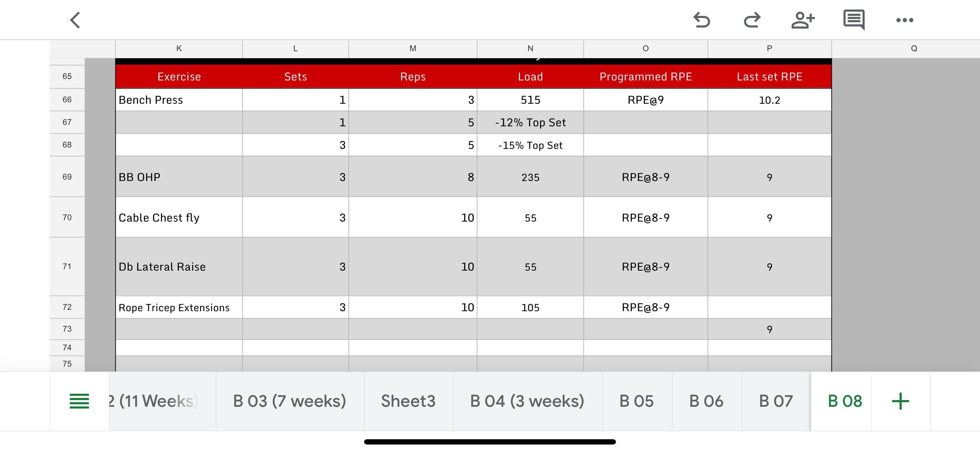Select the red Programmed RPE header cell

(645, 77)
